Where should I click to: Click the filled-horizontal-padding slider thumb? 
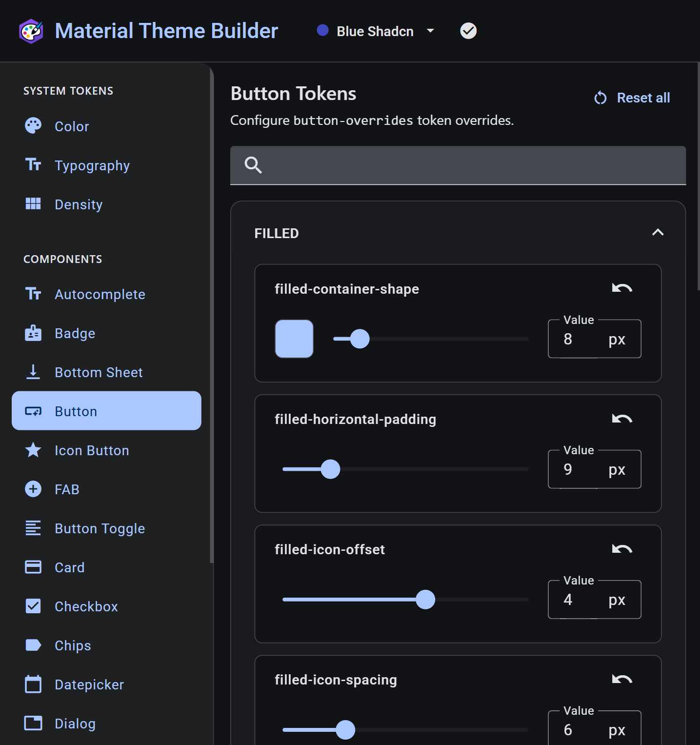coord(330,469)
